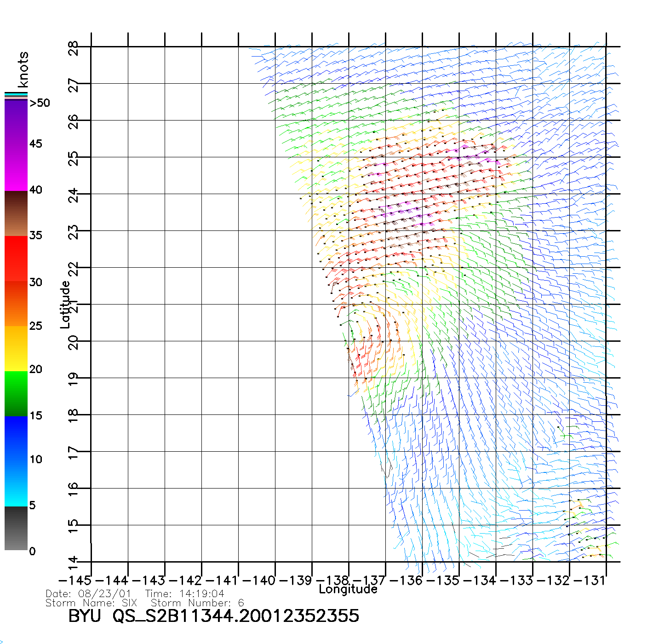Click the gray 0–5 knots color band
This screenshot has width=653, height=644.
(16, 528)
